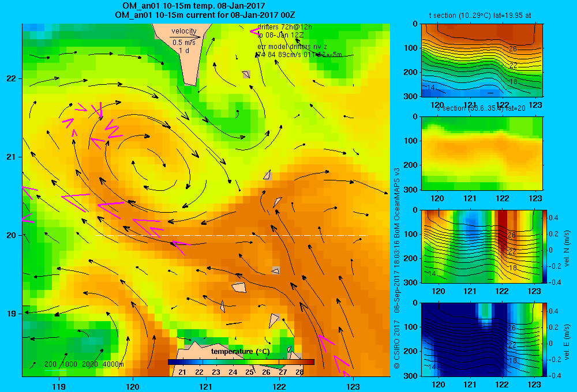Click the vel. N vertical color scale bar
This screenshot has height=392, width=577.
[x=545, y=246]
